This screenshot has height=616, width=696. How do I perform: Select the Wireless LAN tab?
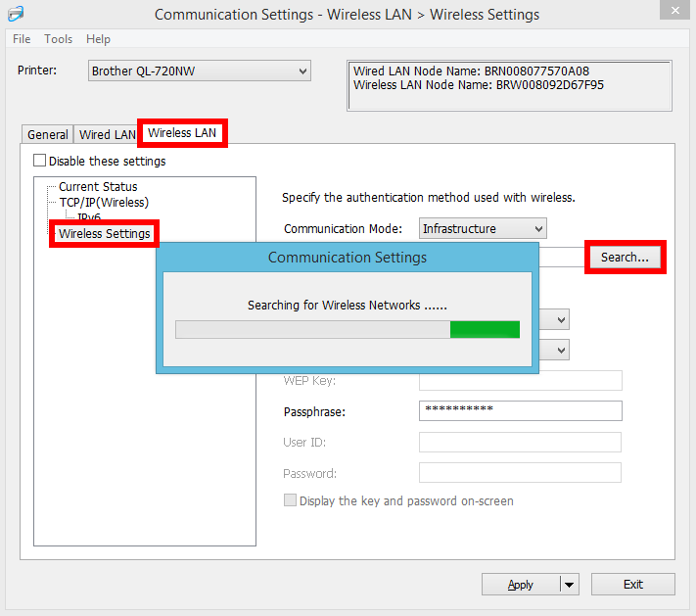[182, 133]
